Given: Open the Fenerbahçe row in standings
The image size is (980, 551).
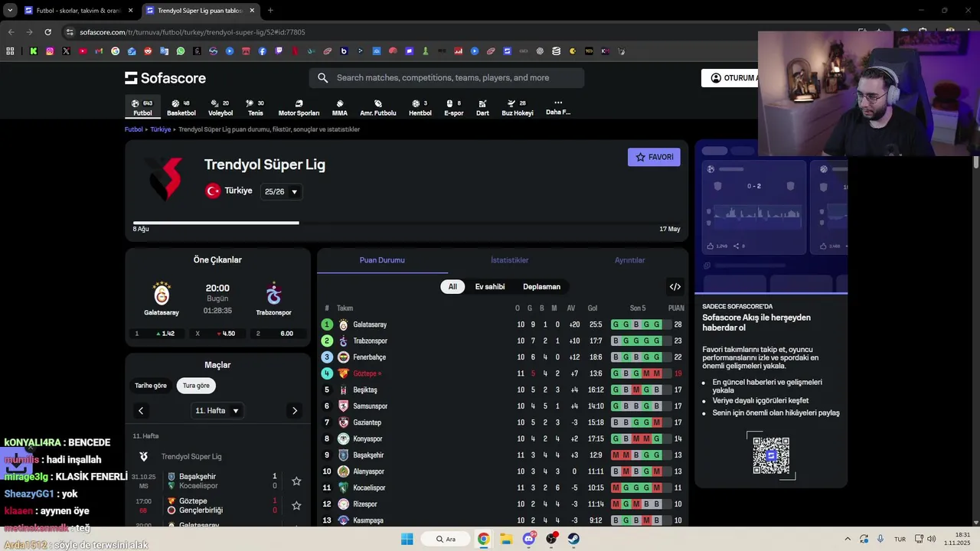Looking at the screenshot, I should click(x=502, y=357).
